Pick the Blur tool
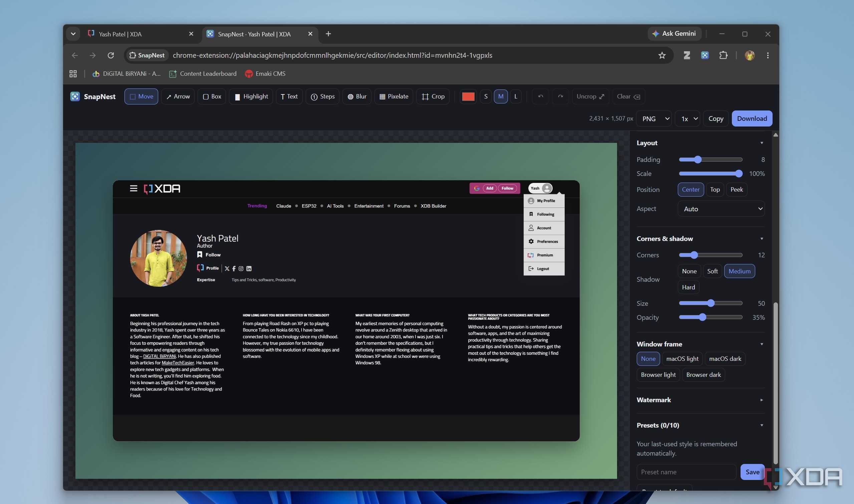Image resolution: width=854 pixels, height=504 pixels. point(356,96)
